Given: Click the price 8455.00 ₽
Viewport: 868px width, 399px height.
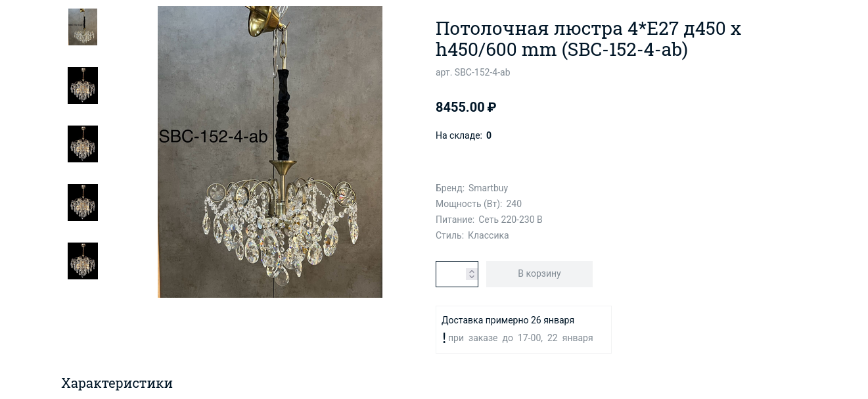Looking at the screenshot, I should tap(466, 107).
